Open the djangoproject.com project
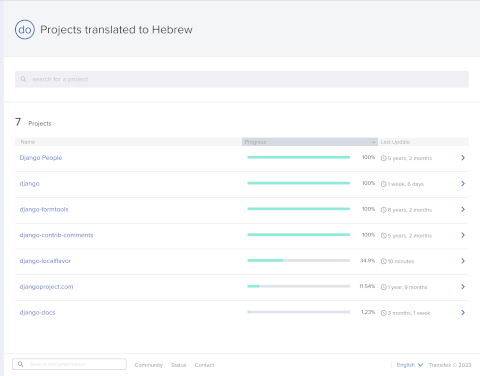This screenshot has height=376, width=480. tap(46, 287)
